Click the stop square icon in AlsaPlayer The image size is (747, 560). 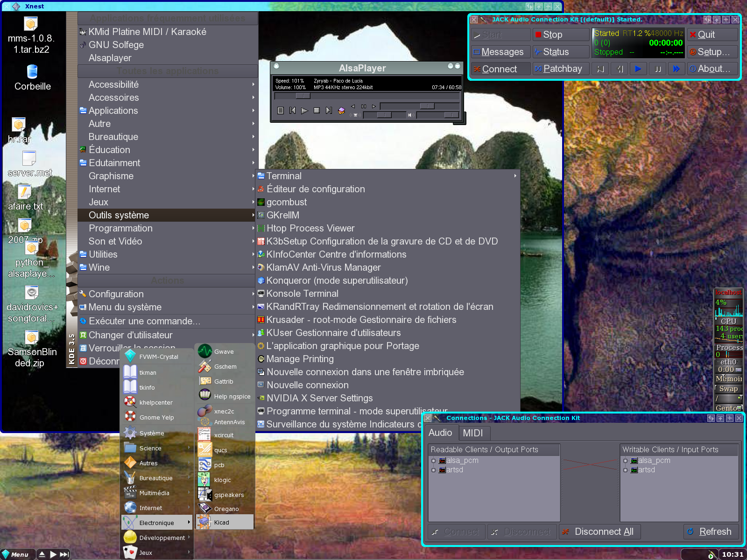[x=317, y=111]
